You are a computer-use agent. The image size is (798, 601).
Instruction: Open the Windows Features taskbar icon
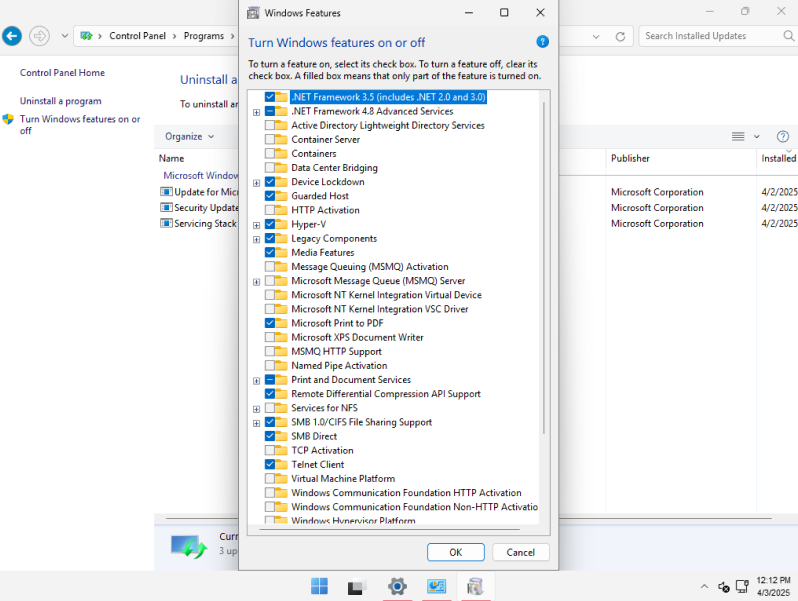(x=475, y=586)
